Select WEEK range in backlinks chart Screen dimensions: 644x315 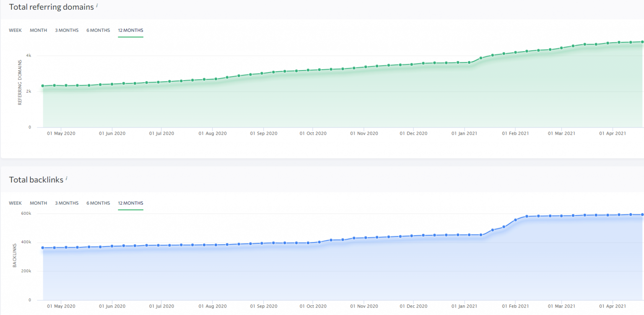(15, 203)
